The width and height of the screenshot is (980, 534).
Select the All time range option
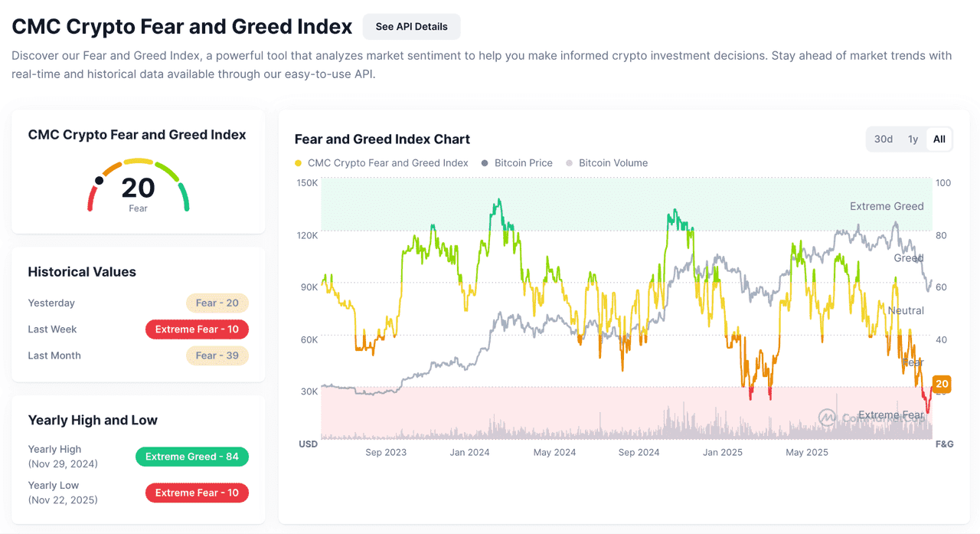[x=939, y=139]
